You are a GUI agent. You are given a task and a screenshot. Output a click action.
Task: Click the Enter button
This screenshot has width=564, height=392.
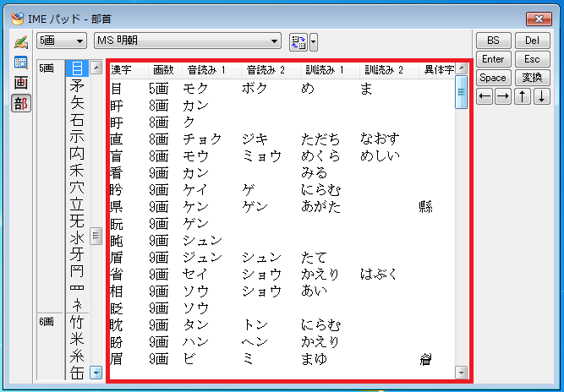coord(493,59)
